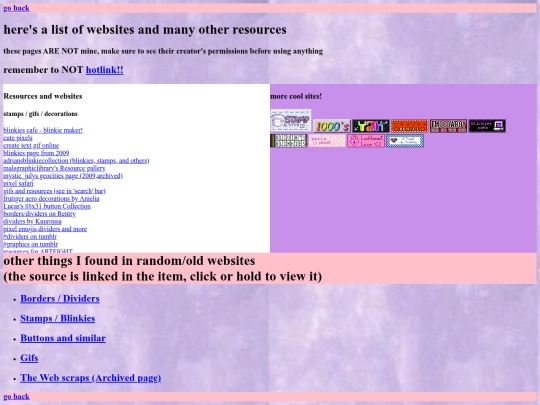Screen dimensions: 540x405
Task: Open the gray keyboard-letter button with rainbow edge
Action: click(289, 141)
